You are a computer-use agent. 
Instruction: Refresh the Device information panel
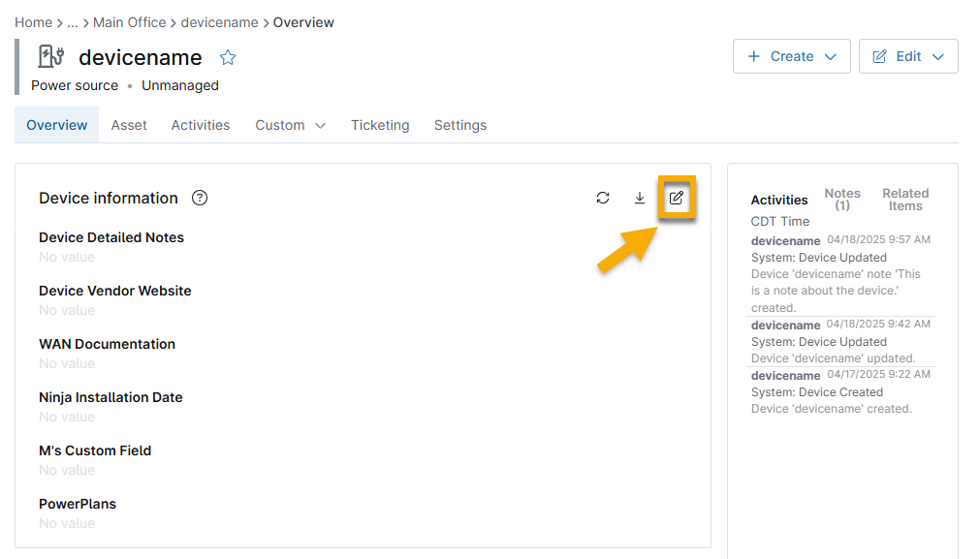pyautogui.click(x=603, y=198)
